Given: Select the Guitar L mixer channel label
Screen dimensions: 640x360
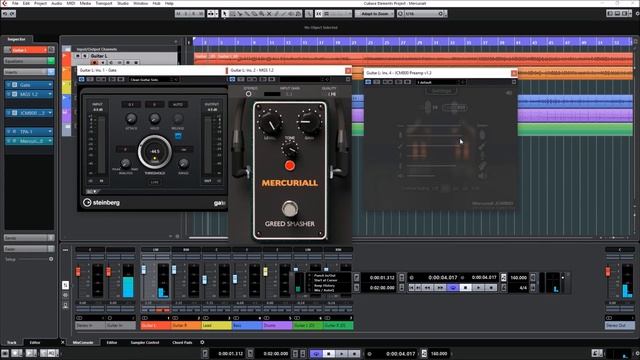Looking at the screenshot, I should click(156, 326).
